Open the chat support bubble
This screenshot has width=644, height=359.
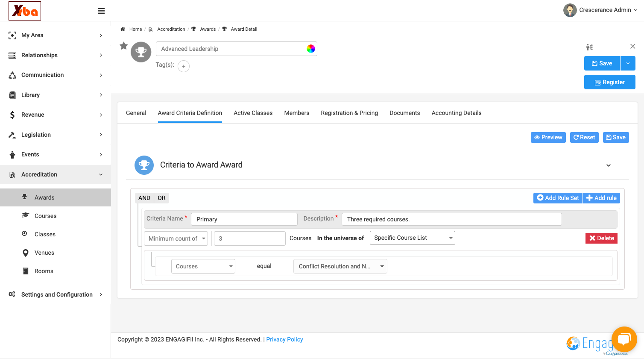(x=624, y=339)
